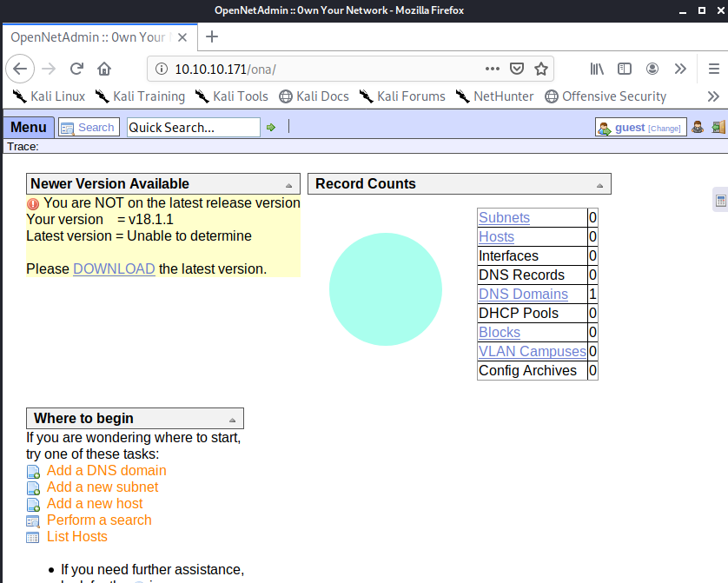Show more bookmarks chevron
Screen dimensions: 728x583
click(713, 96)
